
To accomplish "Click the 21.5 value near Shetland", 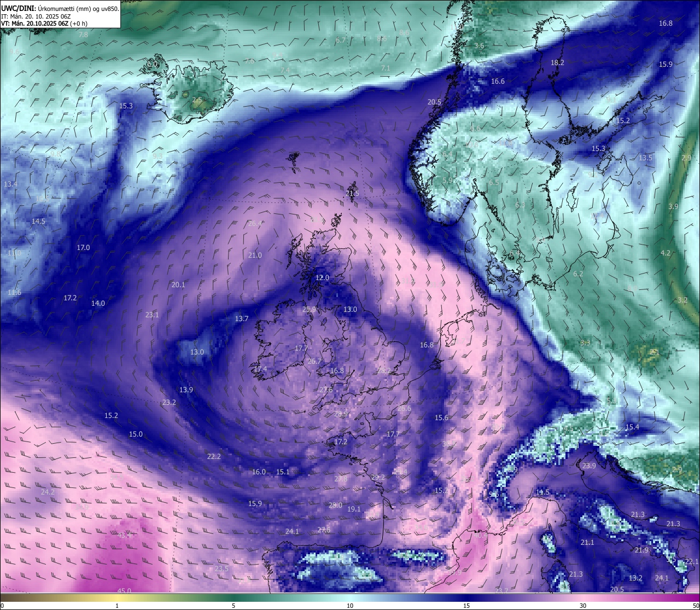I will pos(353,193).
